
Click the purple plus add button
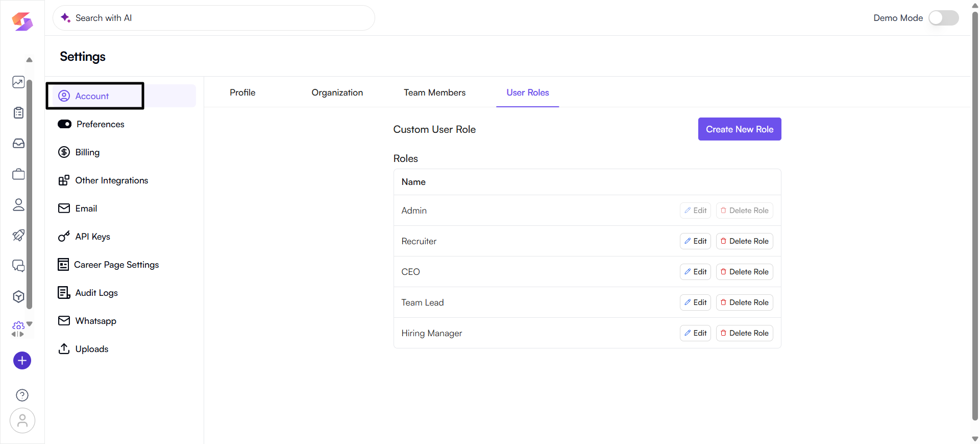[22, 361]
